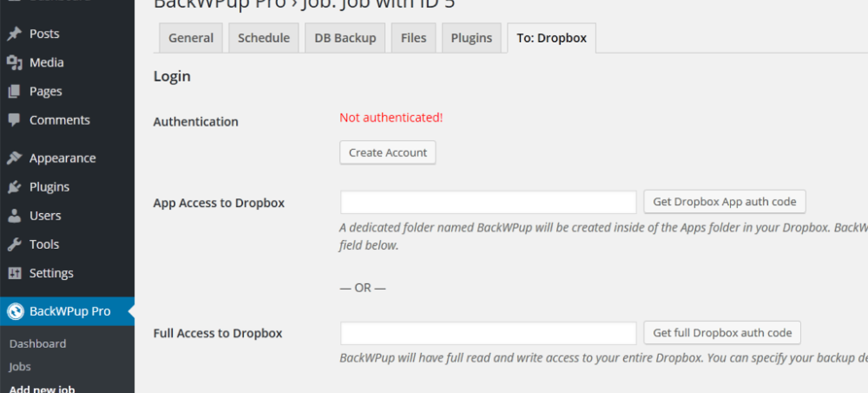Image resolution: width=868 pixels, height=393 pixels.
Task: Open Users via the person icon
Action: tap(14, 216)
